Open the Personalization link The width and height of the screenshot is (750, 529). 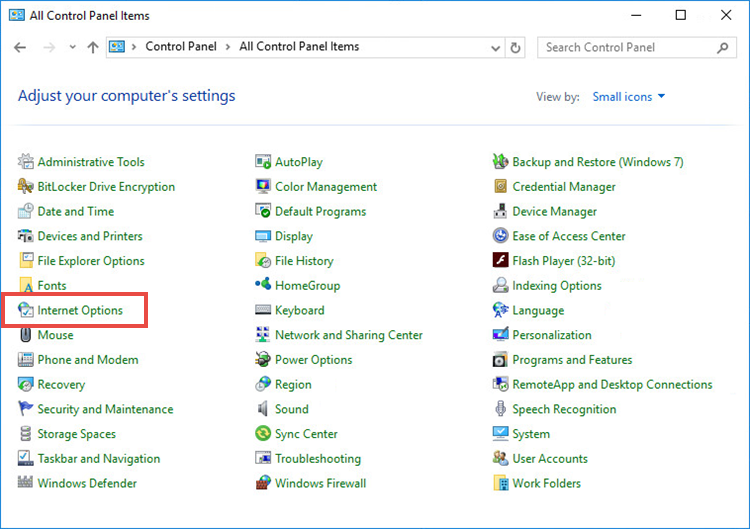click(551, 335)
